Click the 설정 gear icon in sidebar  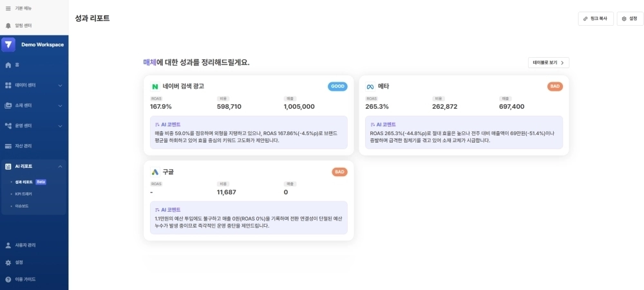(x=8, y=262)
